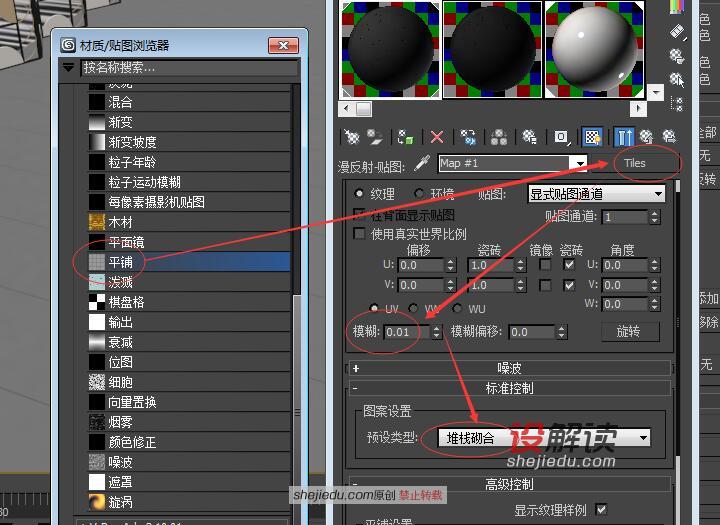Toggle the U mirror checkbox
The height and width of the screenshot is (525, 720).
tap(545, 265)
